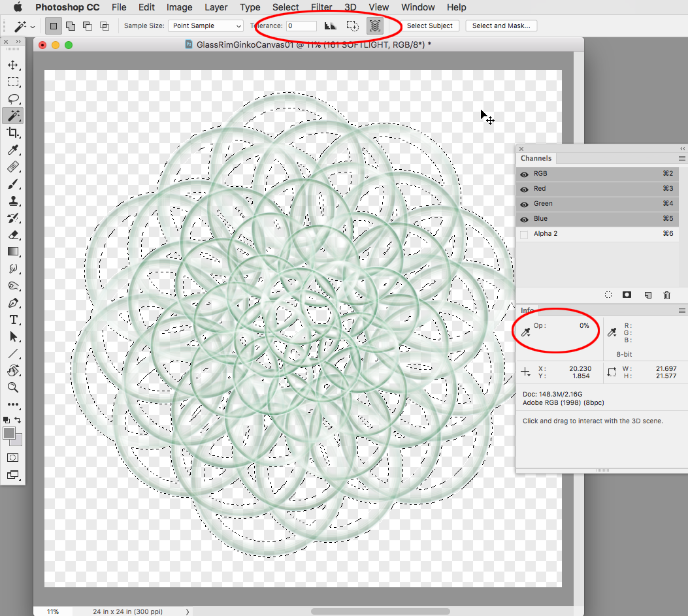This screenshot has height=616, width=688.
Task: Click the foreground color swatch
Action: (9, 432)
